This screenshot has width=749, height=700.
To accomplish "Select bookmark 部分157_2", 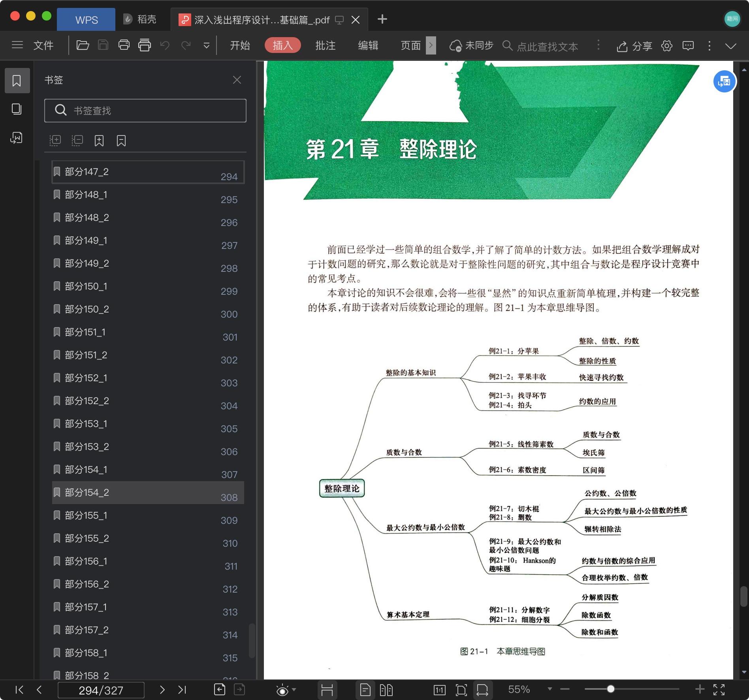I will coord(148,630).
